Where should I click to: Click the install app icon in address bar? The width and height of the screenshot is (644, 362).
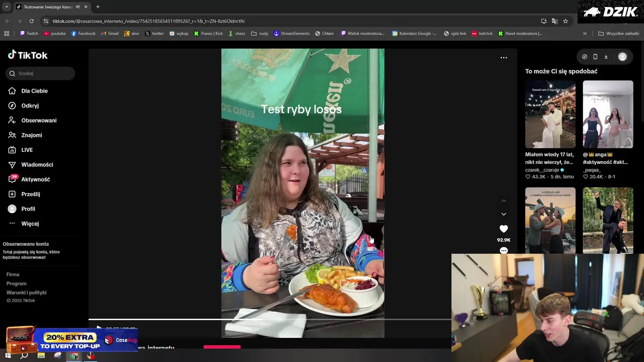544,21
